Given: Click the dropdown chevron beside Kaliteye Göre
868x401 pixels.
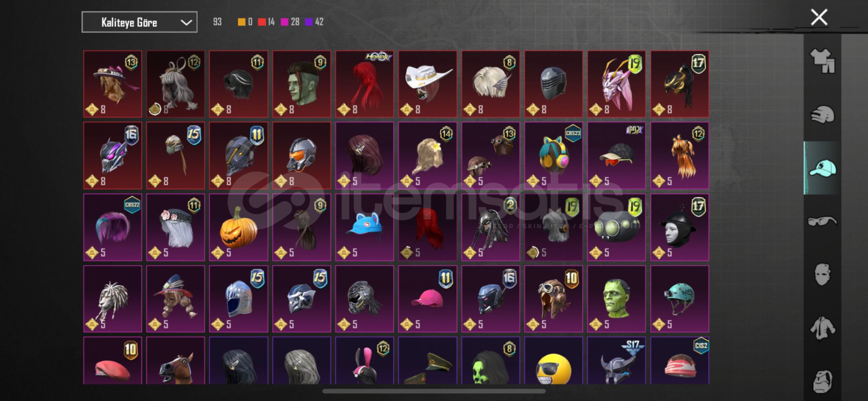Looking at the screenshot, I should point(186,23).
